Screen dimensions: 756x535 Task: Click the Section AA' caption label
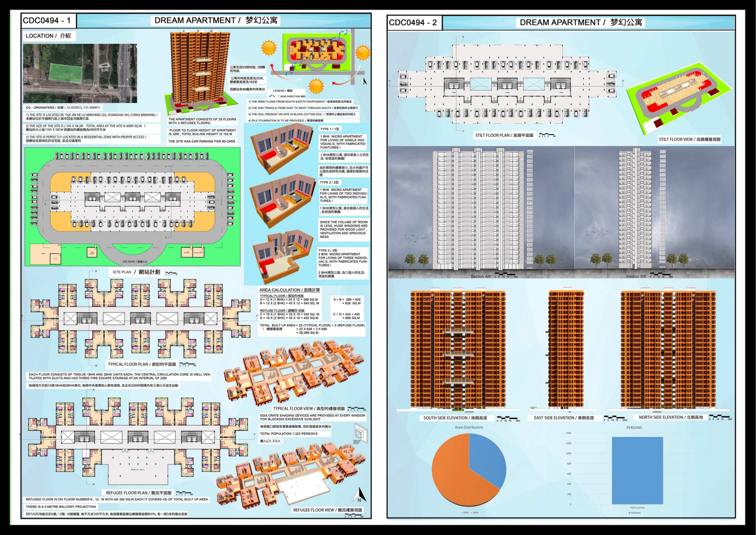point(481,276)
